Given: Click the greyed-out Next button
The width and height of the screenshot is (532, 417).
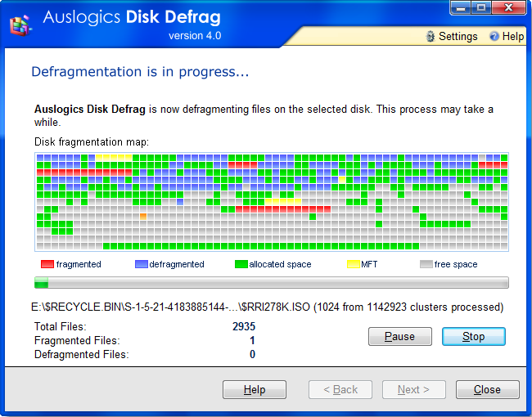Looking at the screenshot, I should pos(414,389).
